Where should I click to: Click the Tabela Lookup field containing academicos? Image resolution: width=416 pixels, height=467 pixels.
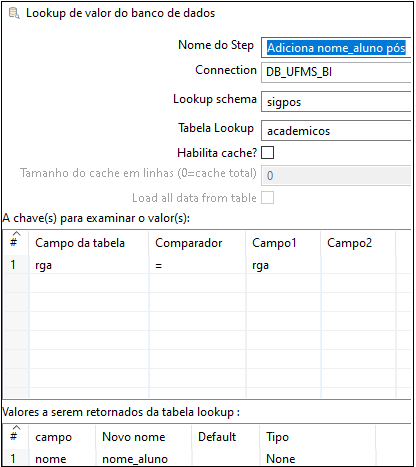[x=336, y=131]
